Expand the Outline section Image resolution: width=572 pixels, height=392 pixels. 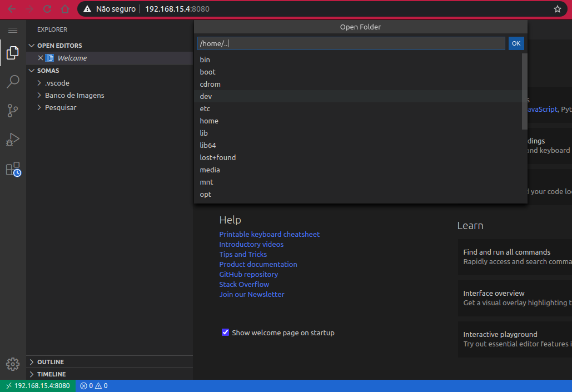pyautogui.click(x=32, y=362)
